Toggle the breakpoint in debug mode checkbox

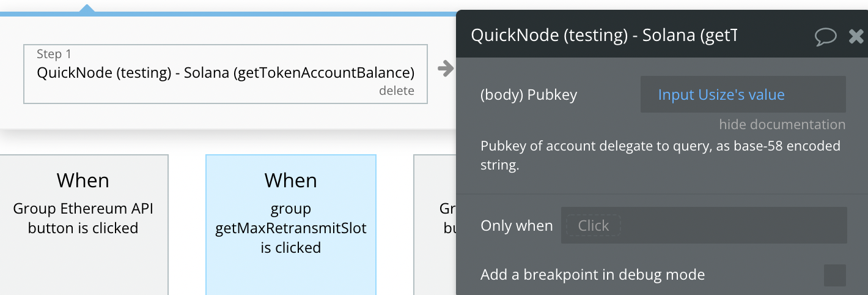pos(835,275)
